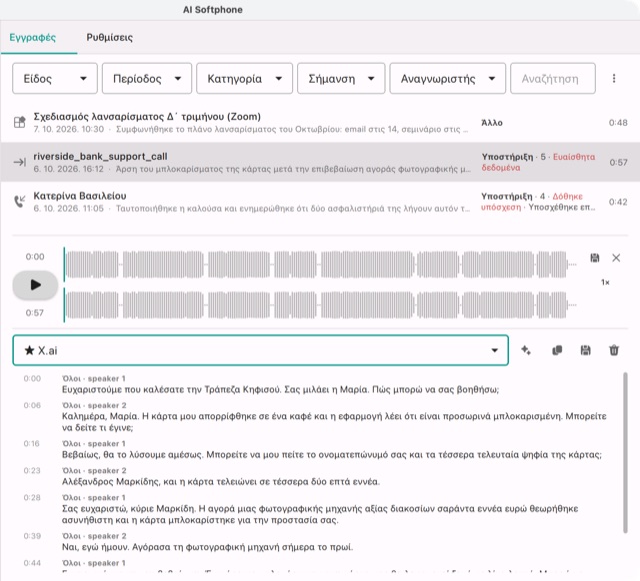Open the Είδος filter dropdown
This screenshot has height=581, width=640.
(x=55, y=78)
